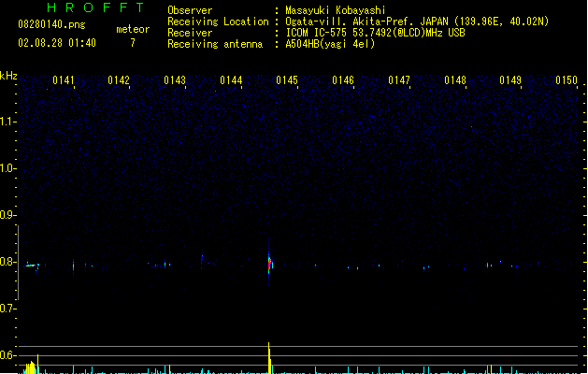Image resolution: width=588 pixels, height=374 pixels.
Task: Click the strong red meteor echo near 0145
Action: [269, 264]
